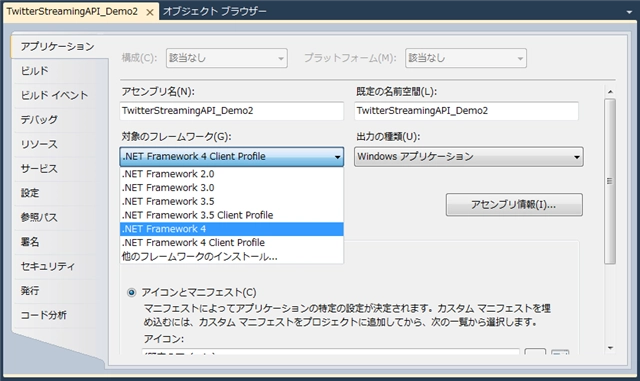Click the 構成 configuration dropdown
640x381 pixels.
coord(227,58)
